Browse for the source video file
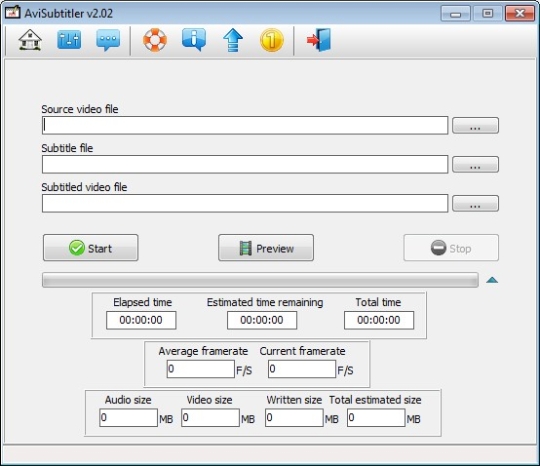The height and width of the screenshot is (466, 540). pyautogui.click(x=475, y=125)
